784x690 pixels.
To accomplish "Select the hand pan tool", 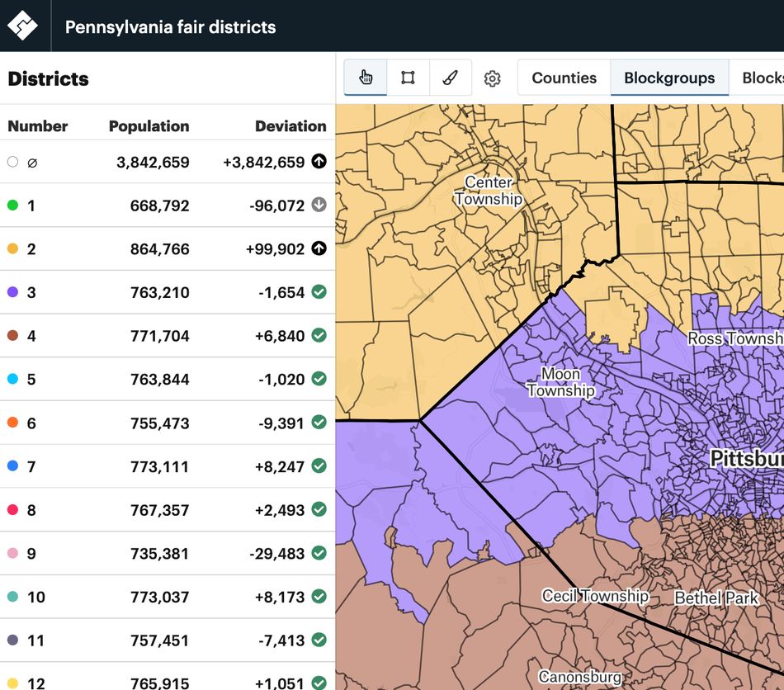I will (366, 78).
